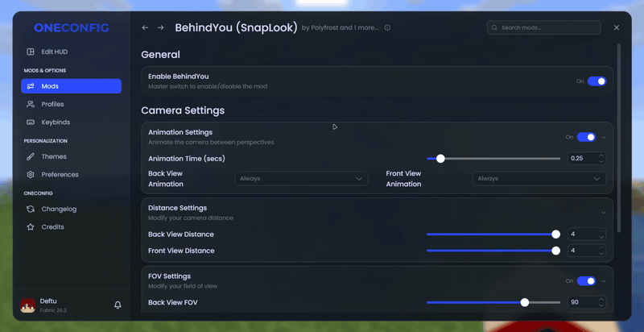Open Back View Animation dropdown
Viewport: 644px width, 332px height.
[301, 179]
